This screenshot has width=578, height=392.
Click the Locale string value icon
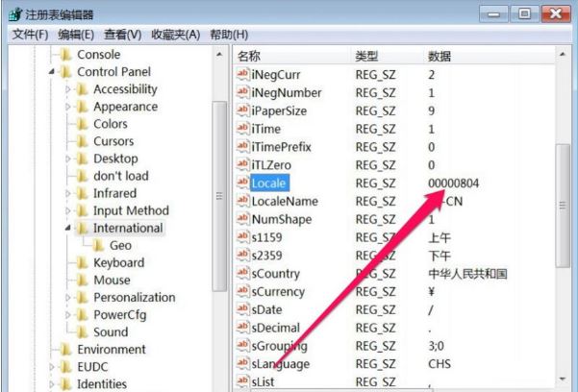(242, 184)
